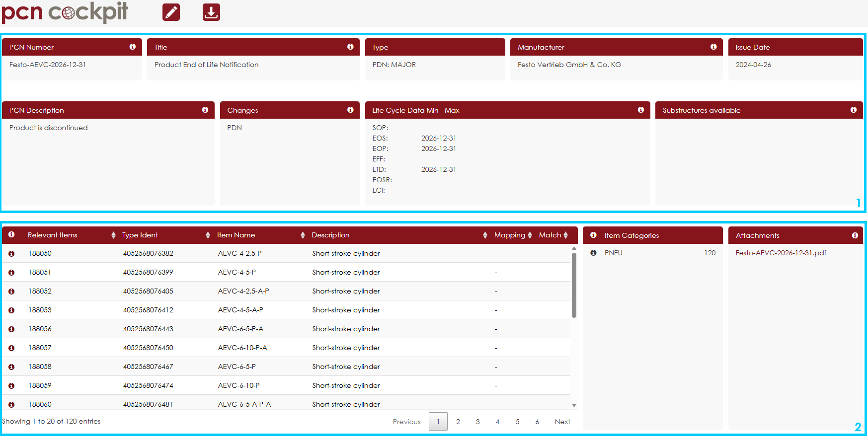Show info for PCN Number panel
The width and height of the screenshot is (868, 441).
tap(133, 47)
